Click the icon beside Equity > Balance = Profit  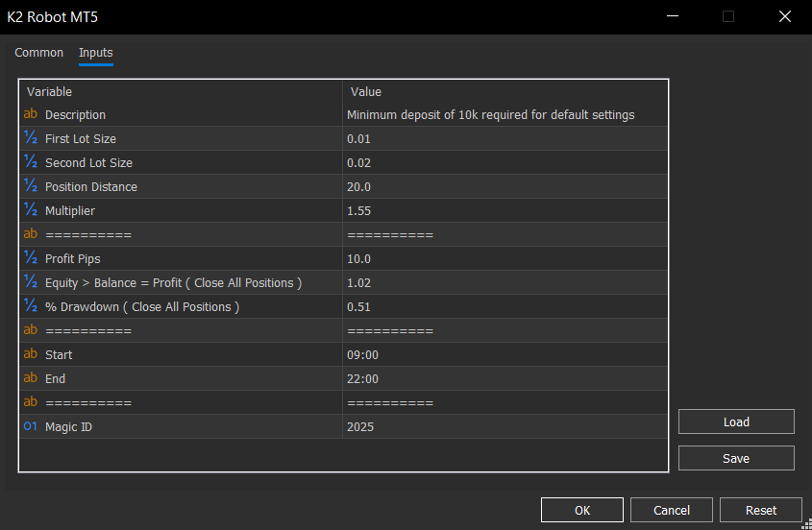31,281
